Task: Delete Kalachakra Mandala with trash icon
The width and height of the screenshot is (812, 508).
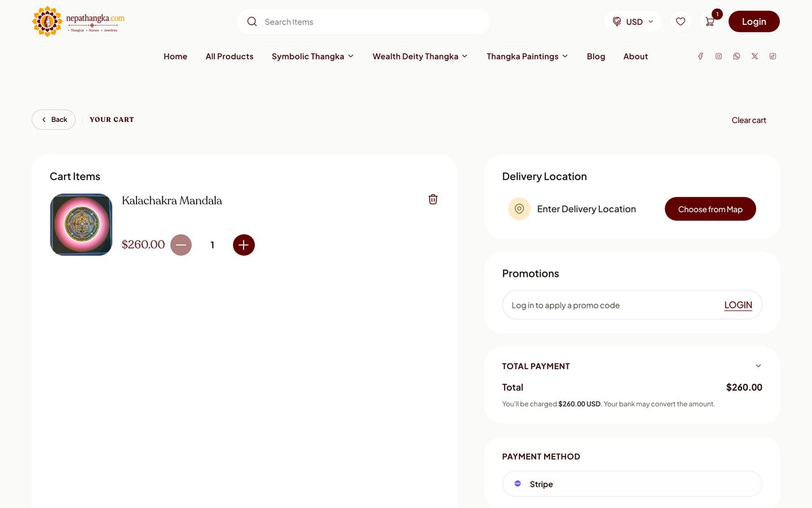Action: tap(433, 199)
